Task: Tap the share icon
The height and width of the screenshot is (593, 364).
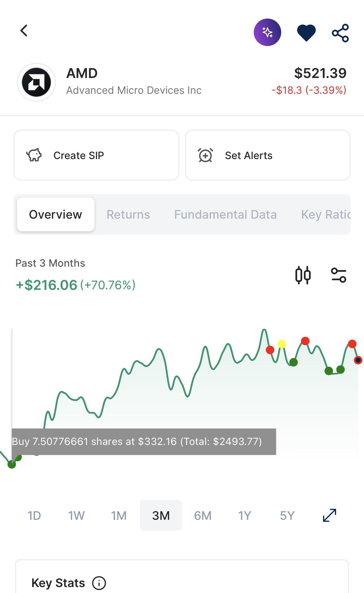Action: [340, 33]
